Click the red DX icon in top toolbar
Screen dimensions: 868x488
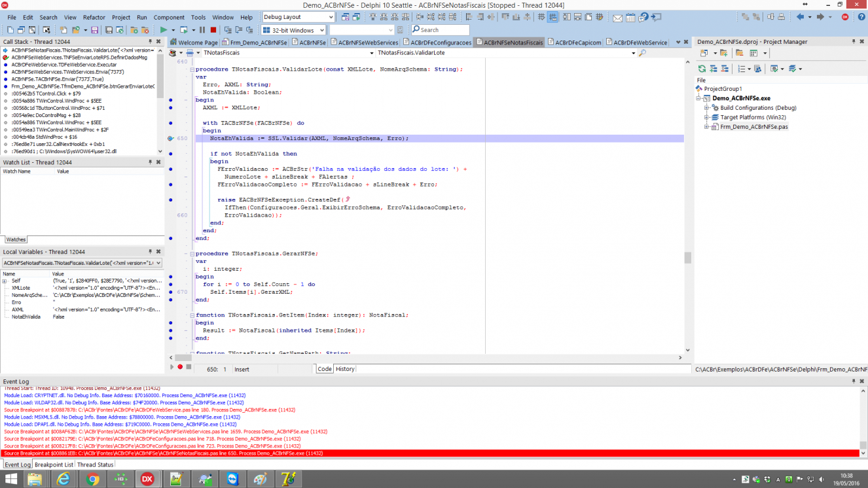click(x=845, y=17)
